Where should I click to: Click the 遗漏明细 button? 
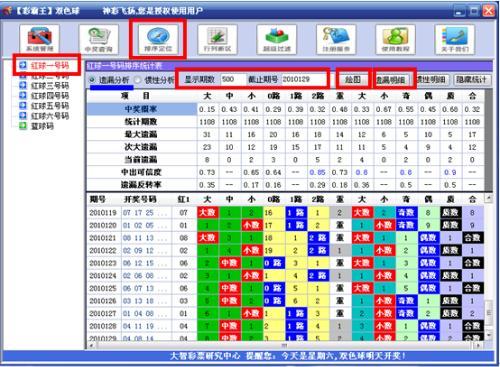[393, 80]
